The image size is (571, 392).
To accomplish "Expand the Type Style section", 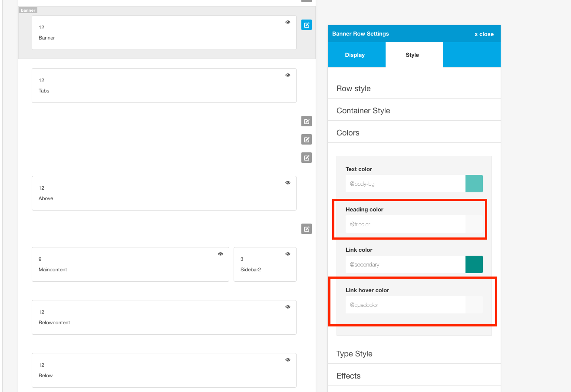I will pos(354,354).
